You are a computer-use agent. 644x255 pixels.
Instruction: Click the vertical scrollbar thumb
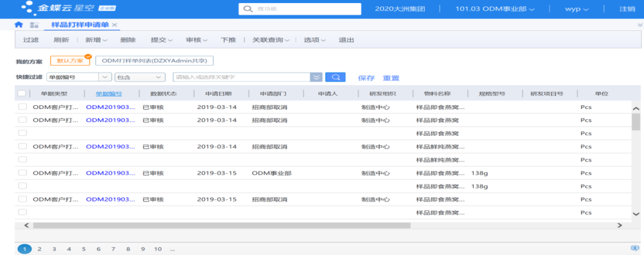click(636, 122)
